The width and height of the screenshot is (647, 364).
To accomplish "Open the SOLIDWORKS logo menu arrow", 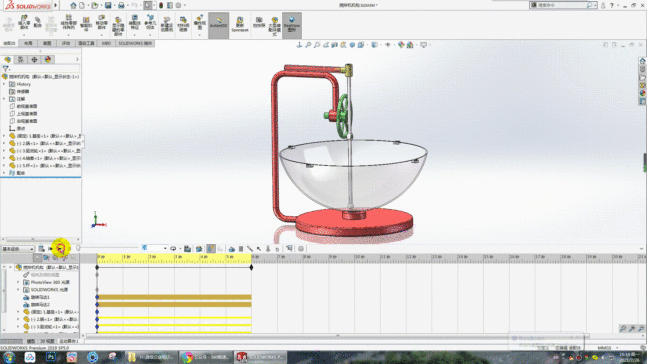I will tap(56, 5).
